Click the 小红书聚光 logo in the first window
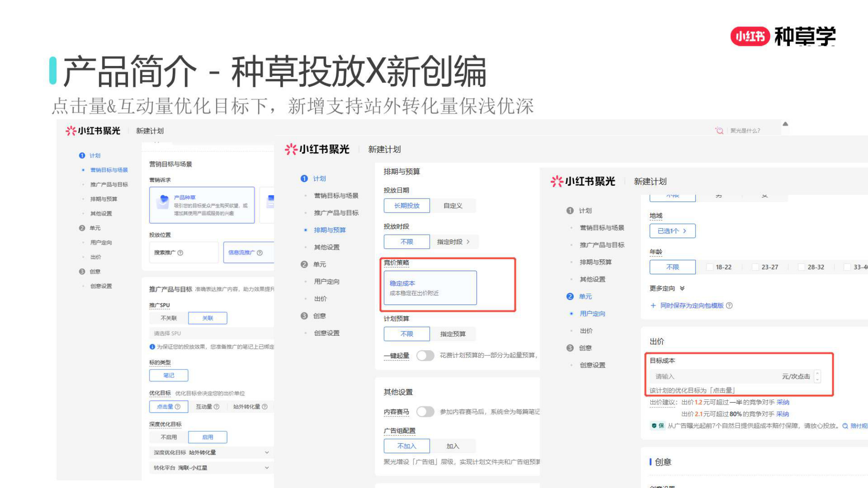This screenshot has height=488, width=868. [92, 130]
